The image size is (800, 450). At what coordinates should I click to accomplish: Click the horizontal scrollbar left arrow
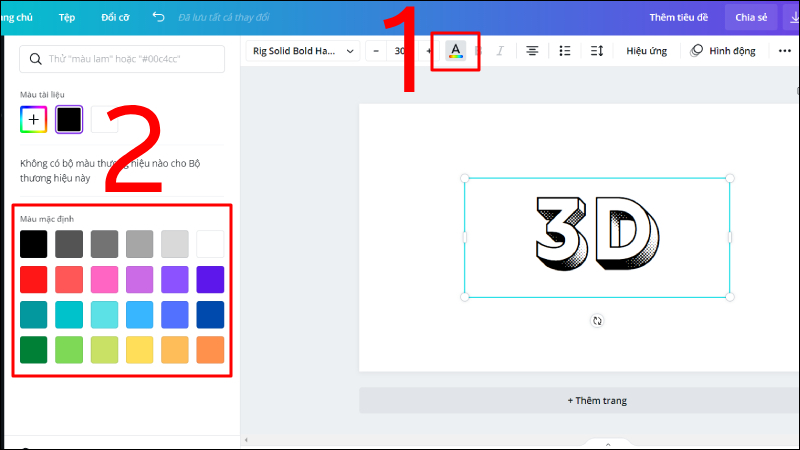pos(246,440)
